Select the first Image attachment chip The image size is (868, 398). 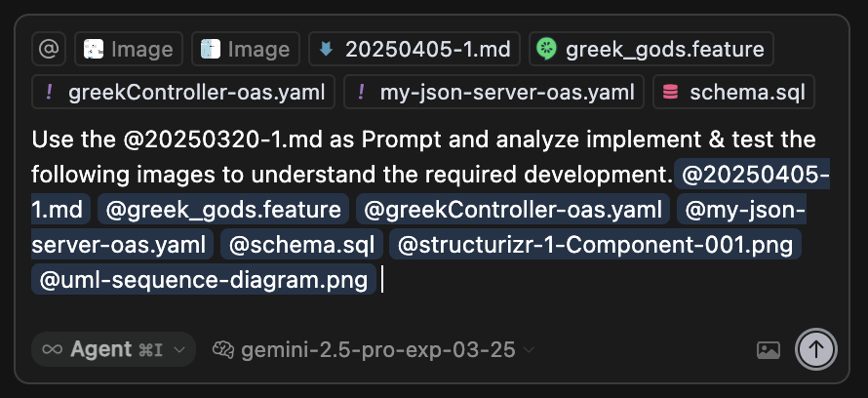coord(129,50)
